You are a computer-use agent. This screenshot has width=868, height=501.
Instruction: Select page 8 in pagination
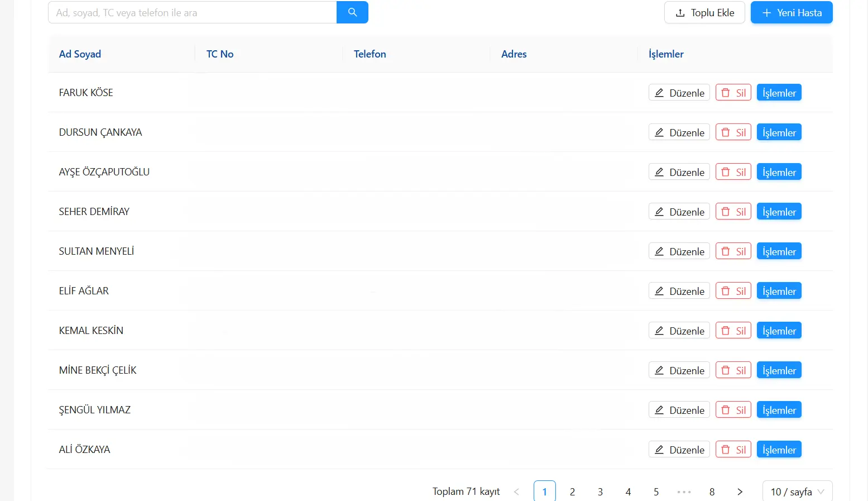pos(712,492)
